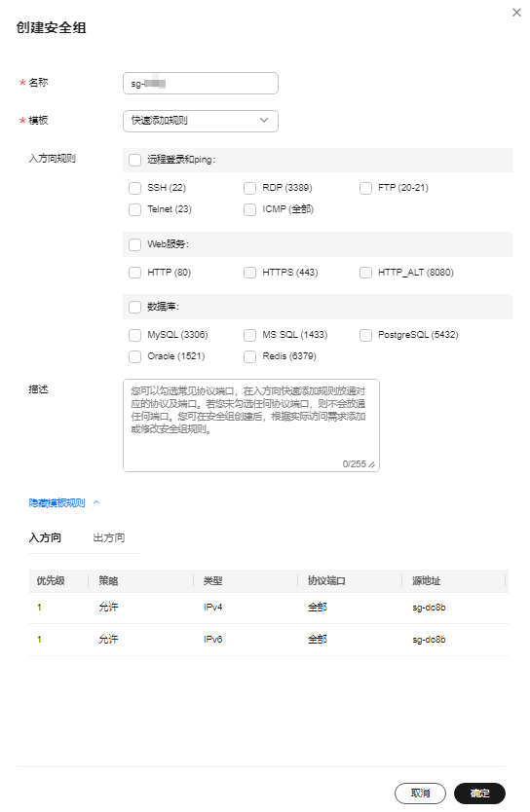Check the RDP (3389) option
This screenshot has width=530, height=812.
click(x=249, y=188)
